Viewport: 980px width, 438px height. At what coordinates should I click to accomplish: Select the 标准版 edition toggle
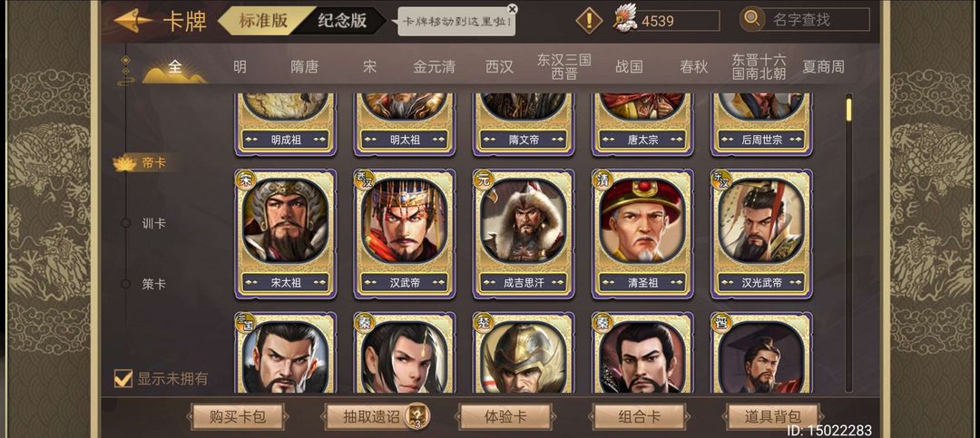[x=263, y=21]
